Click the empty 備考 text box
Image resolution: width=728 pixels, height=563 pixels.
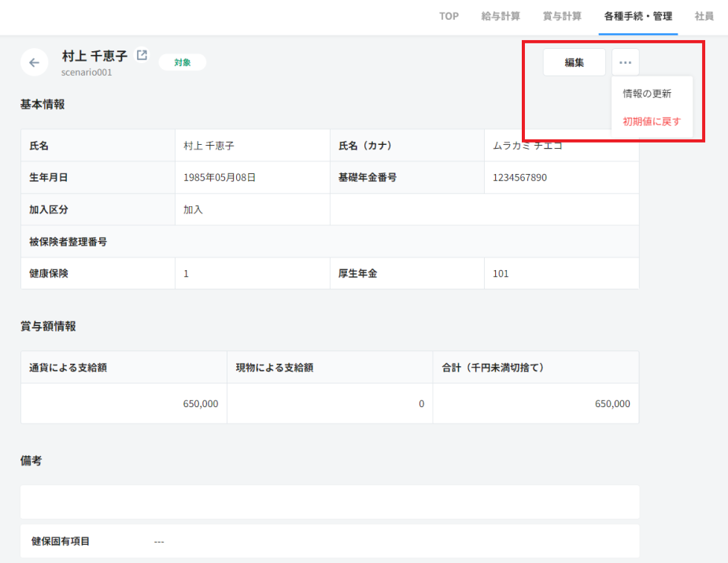point(330,502)
